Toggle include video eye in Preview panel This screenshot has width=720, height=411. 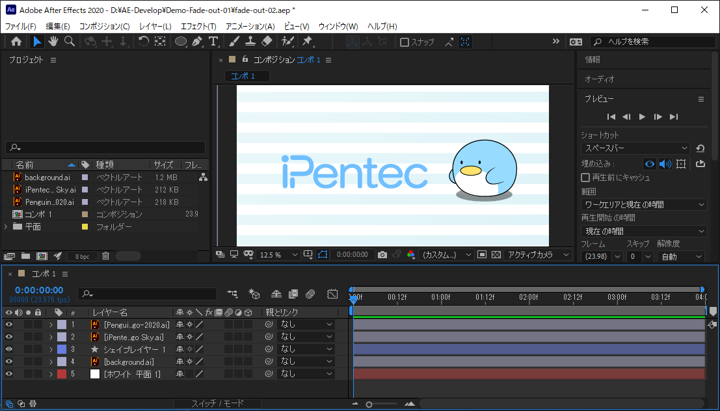[x=649, y=163]
